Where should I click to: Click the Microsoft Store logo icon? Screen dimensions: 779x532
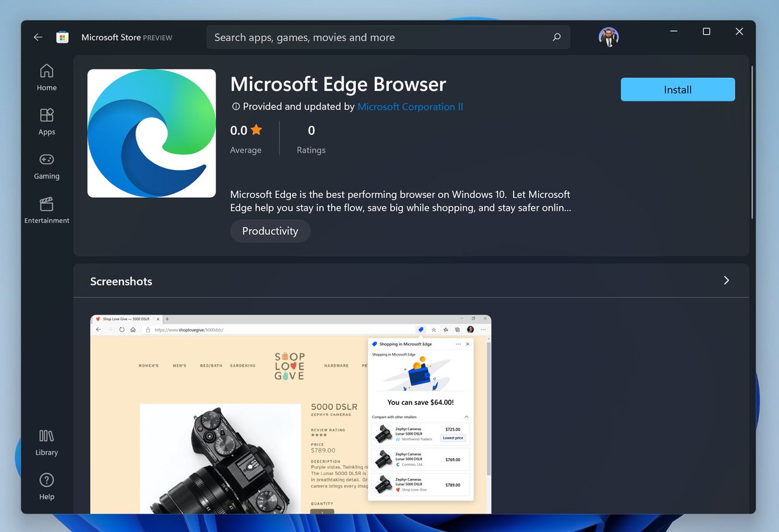62,37
